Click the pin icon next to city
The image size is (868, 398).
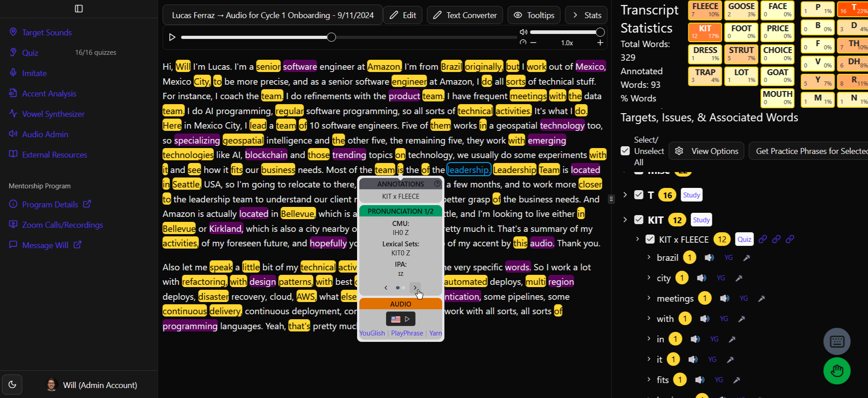739,278
